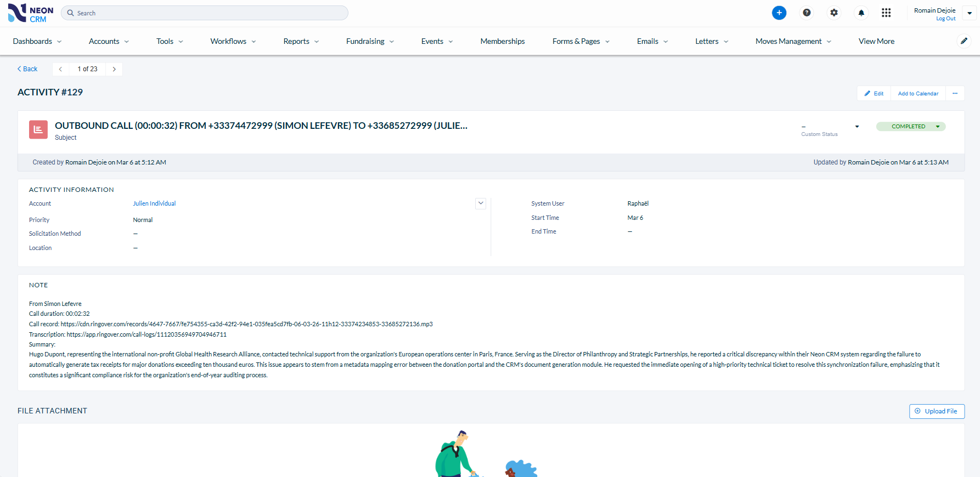980x477 pixels.
Task: Go to previous activity record arrow
Action: coord(60,69)
